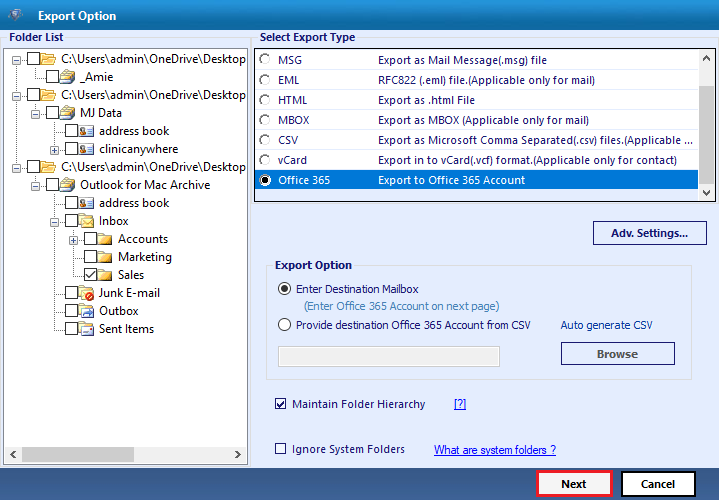Click Export type list scroll-up arrow

[x=706, y=58]
